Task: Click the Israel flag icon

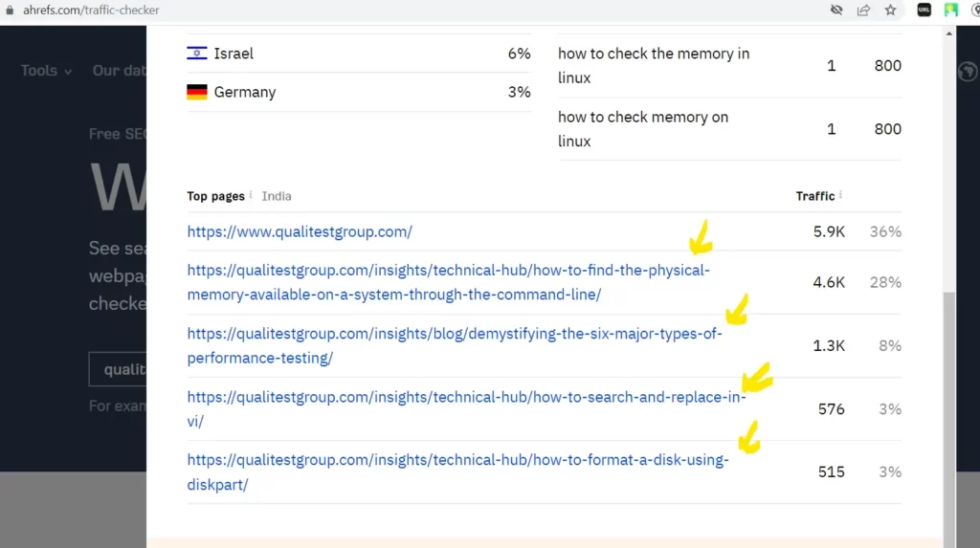Action: click(197, 54)
